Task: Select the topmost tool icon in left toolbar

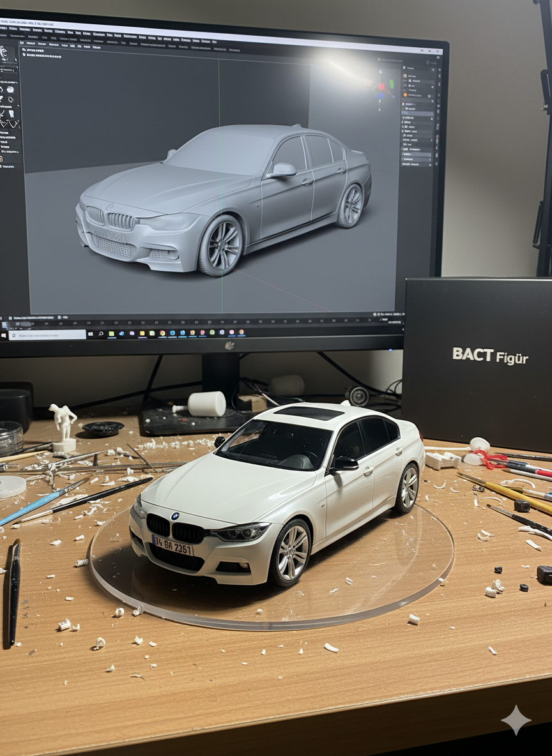Action: (x=4, y=52)
